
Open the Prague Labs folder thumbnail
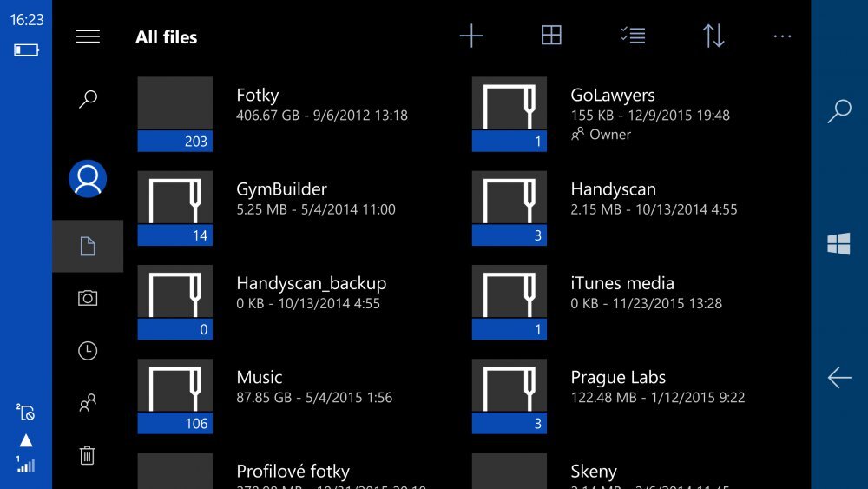[x=510, y=397]
